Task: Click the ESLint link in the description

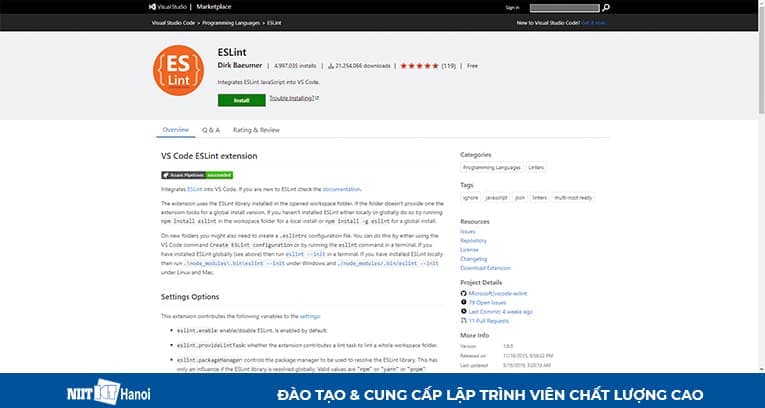Action: (x=195, y=189)
